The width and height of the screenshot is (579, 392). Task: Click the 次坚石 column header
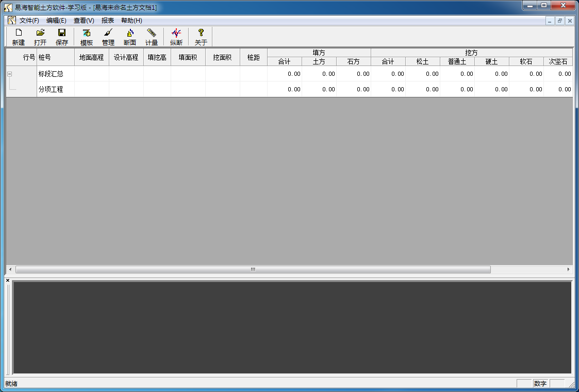tap(558, 62)
